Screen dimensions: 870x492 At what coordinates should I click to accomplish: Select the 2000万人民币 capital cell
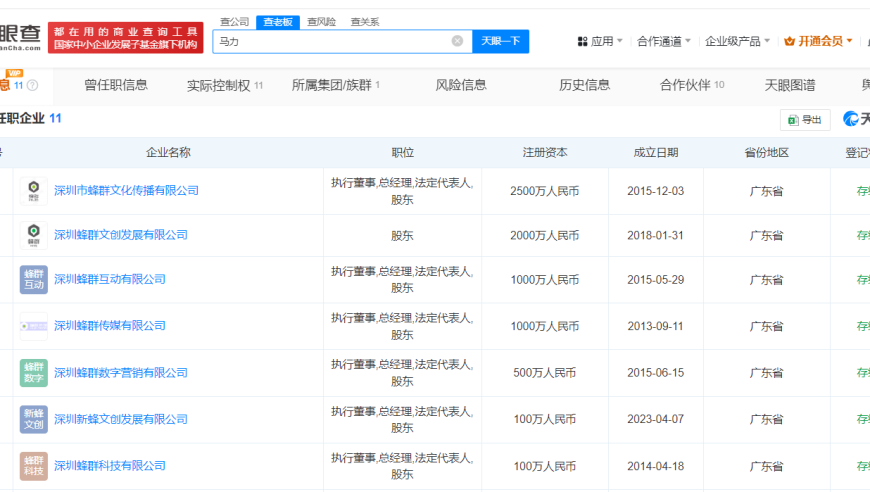(544, 236)
